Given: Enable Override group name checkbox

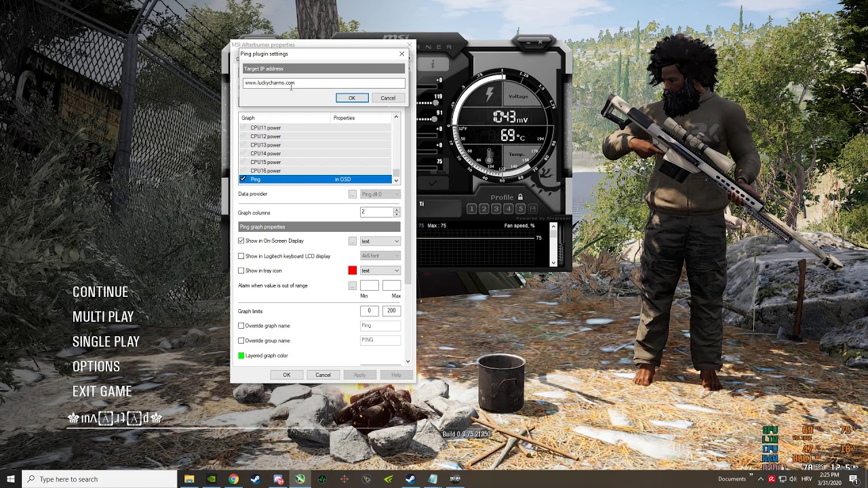Looking at the screenshot, I should click(x=241, y=341).
